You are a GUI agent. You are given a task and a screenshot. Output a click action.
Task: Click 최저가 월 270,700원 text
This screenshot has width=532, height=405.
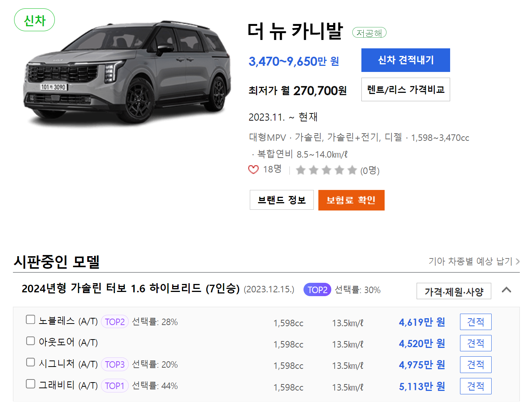297,91
